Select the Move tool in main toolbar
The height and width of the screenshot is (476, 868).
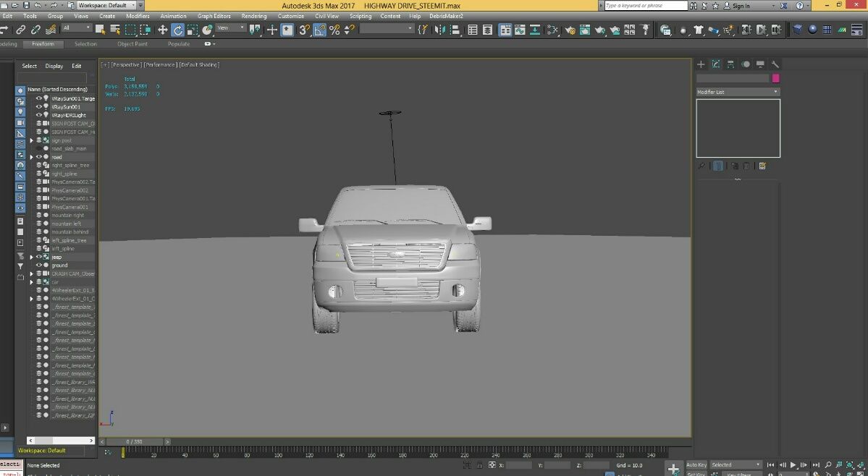pyautogui.click(x=162, y=30)
